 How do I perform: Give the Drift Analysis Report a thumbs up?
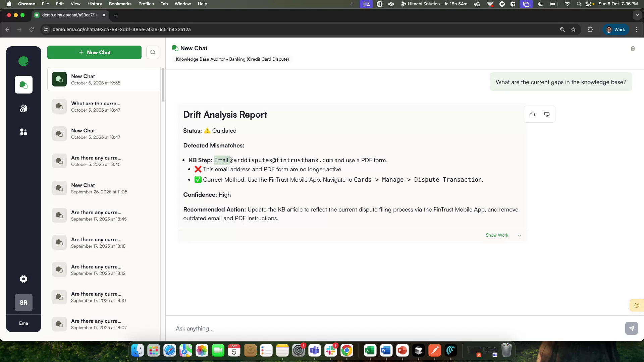532,114
